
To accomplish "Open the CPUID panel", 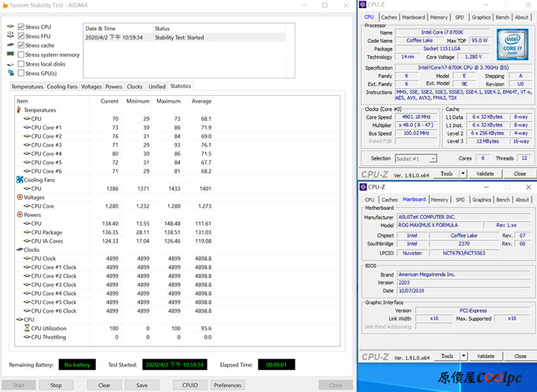I will (190, 385).
